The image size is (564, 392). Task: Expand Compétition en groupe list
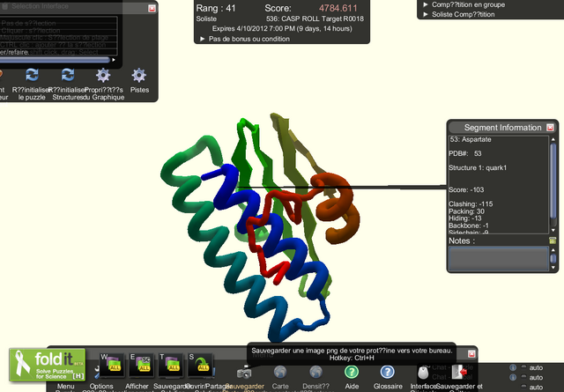[x=426, y=4]
